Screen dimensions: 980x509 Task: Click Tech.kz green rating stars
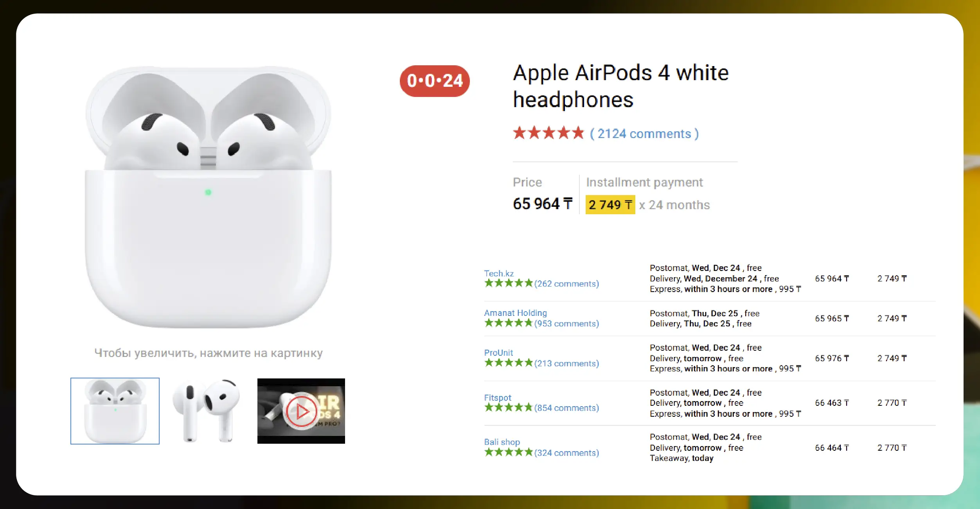pyautogui.click(x=508, y=283)
